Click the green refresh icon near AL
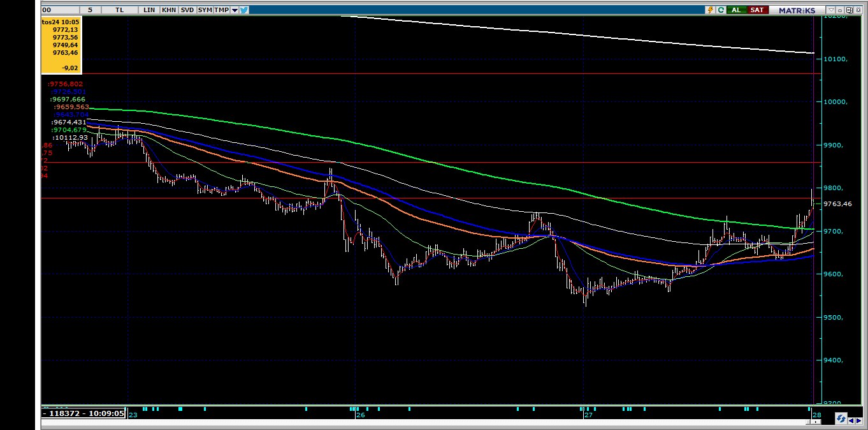This screenshot has width=868, height=430. [721, 10]
